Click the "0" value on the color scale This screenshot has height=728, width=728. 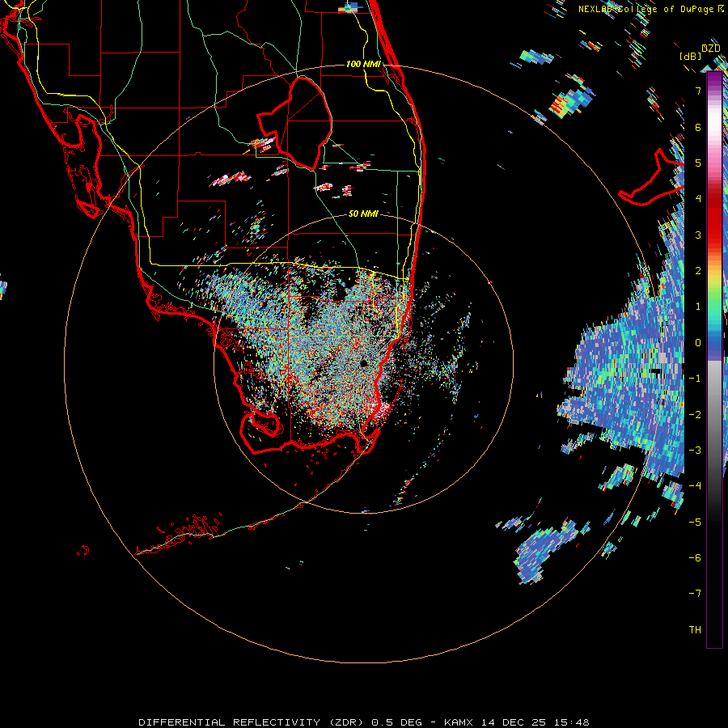tap(698, 343)
